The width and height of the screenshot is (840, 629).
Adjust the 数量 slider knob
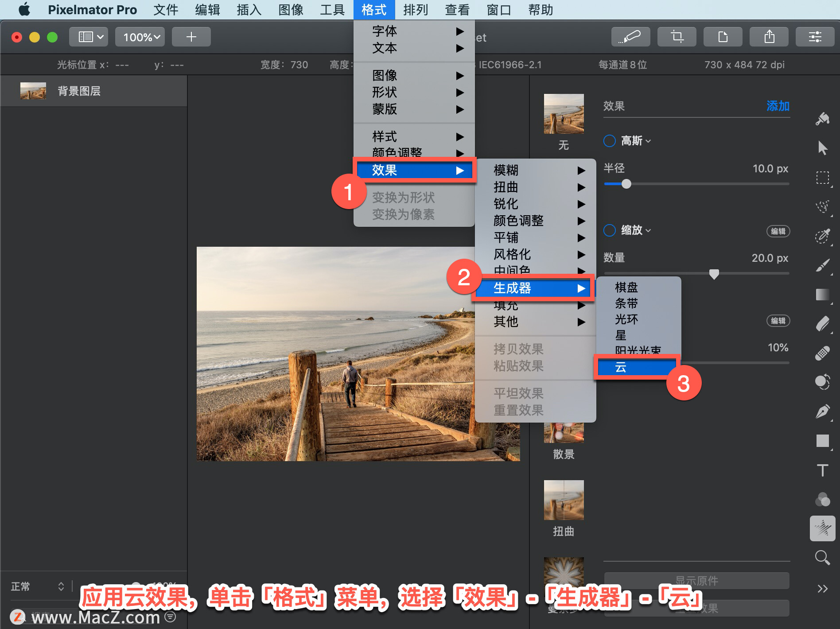point(714,274)
